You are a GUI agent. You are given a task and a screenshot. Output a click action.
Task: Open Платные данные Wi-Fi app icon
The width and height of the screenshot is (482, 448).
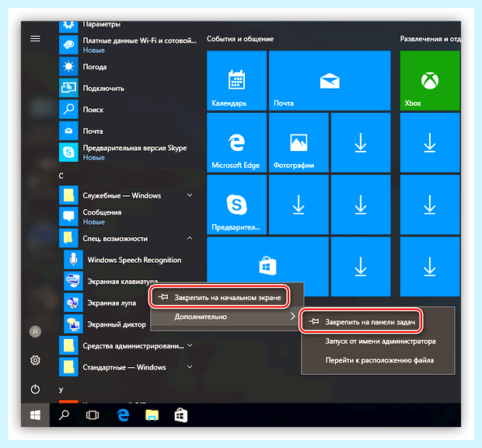coord(68,45)
